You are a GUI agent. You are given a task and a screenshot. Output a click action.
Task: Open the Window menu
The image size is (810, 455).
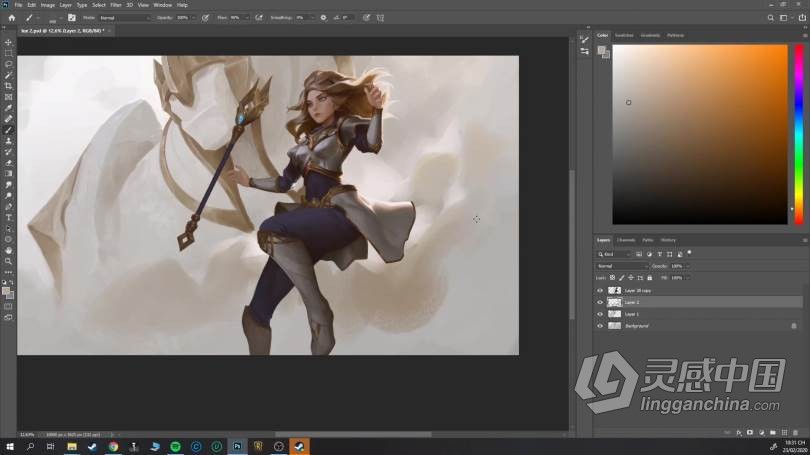tap(163, 5)
